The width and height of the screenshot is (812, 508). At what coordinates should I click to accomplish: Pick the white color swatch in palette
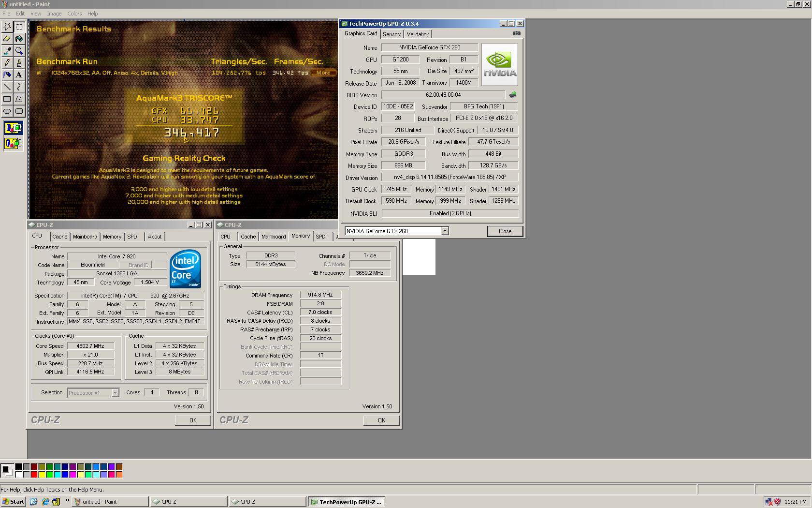(x=18, y=475)
